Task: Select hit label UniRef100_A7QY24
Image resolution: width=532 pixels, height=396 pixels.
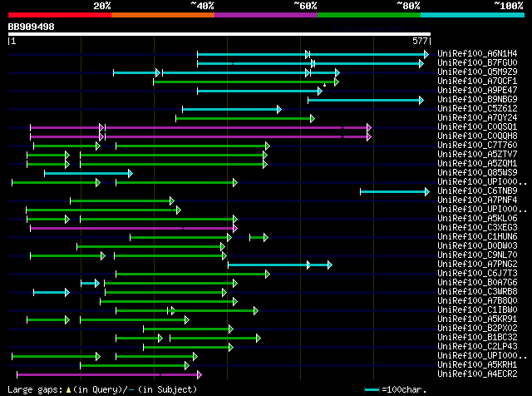Action: pos(477,118)
